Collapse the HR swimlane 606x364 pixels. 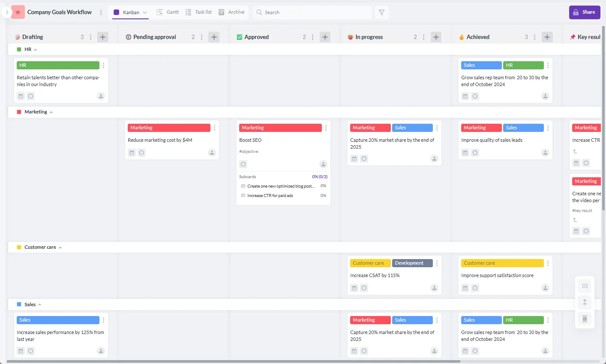tap(35, 50)
